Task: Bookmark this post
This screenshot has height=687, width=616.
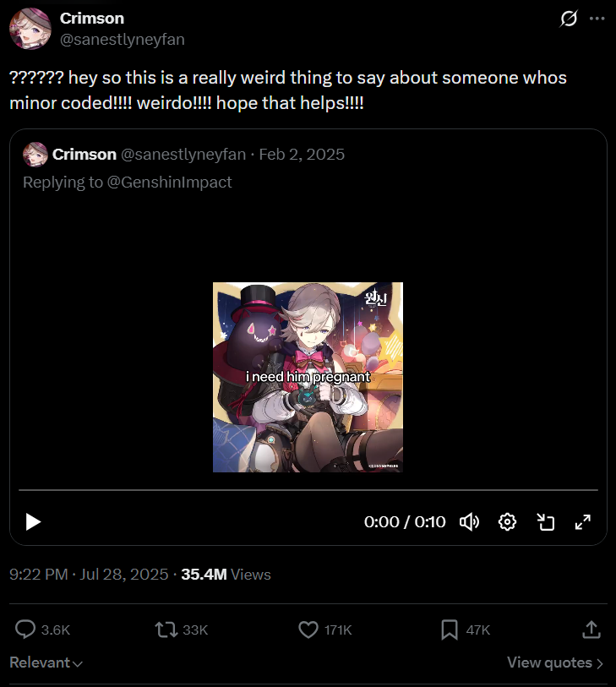Action: pyautogui.click(x=450, y=630)
